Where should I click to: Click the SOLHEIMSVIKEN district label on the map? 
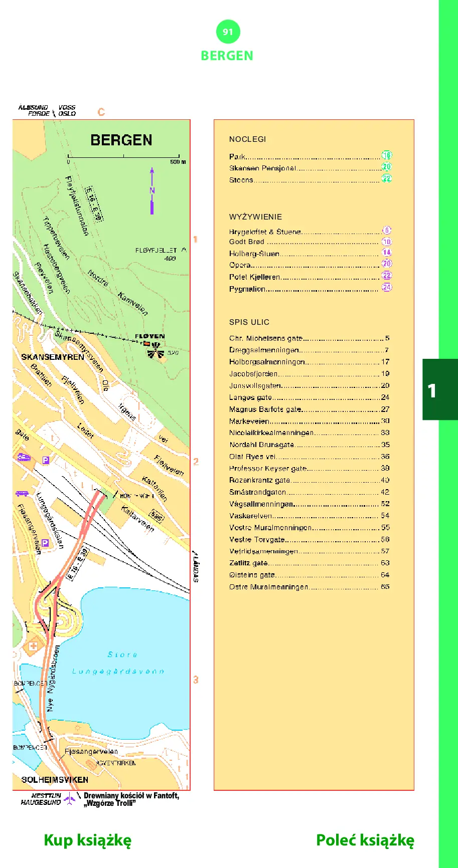55,780
